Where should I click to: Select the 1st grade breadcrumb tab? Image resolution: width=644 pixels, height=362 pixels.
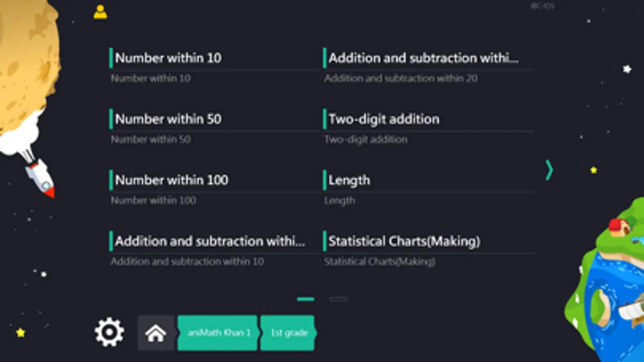[288, 333]
